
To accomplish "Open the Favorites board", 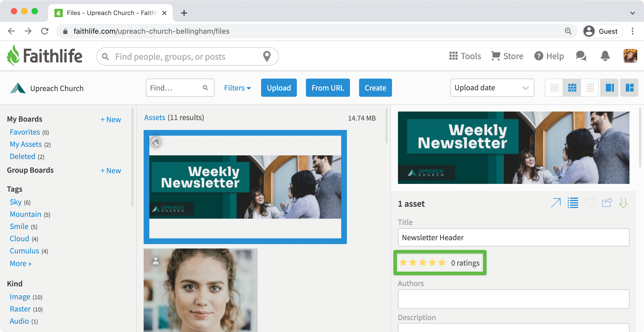I will (x=25, y=132).
